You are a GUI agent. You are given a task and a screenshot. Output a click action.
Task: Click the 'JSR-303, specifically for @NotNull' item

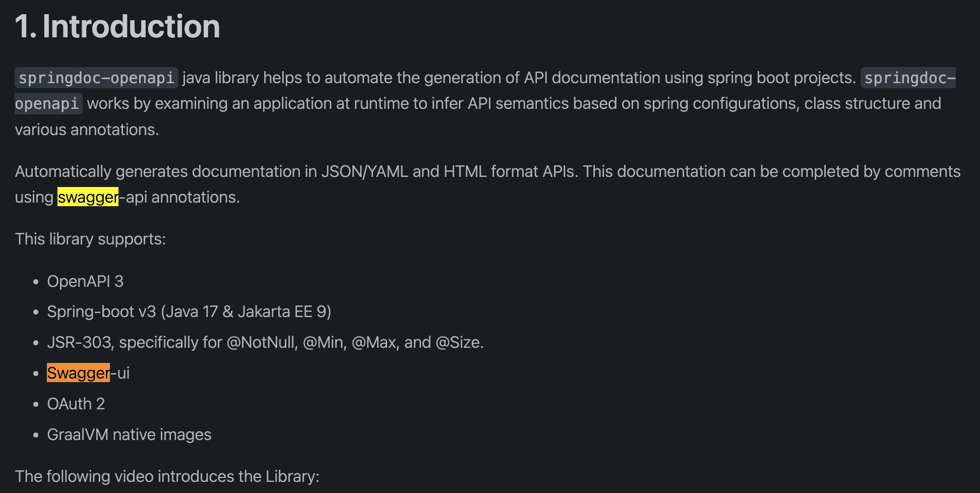[171, 342]
